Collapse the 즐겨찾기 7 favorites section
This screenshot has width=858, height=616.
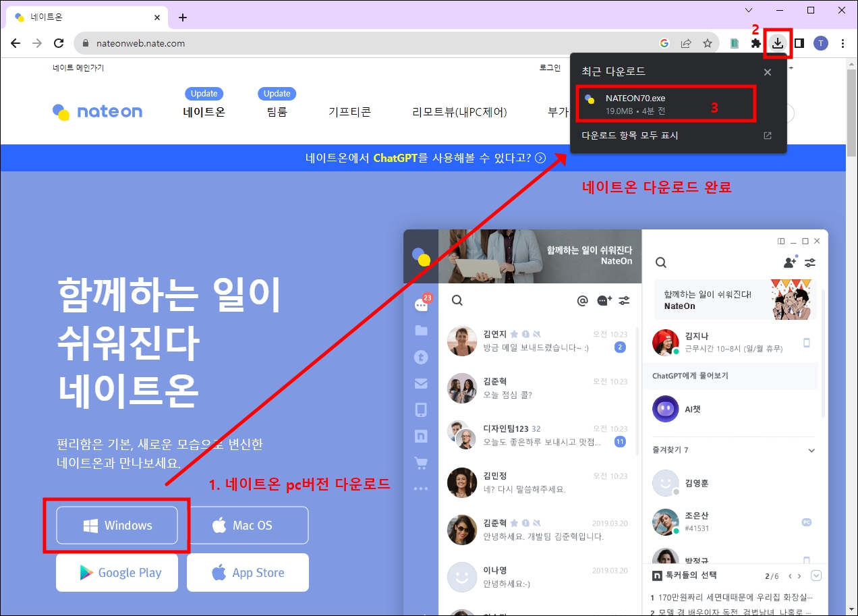click(811, 449)
